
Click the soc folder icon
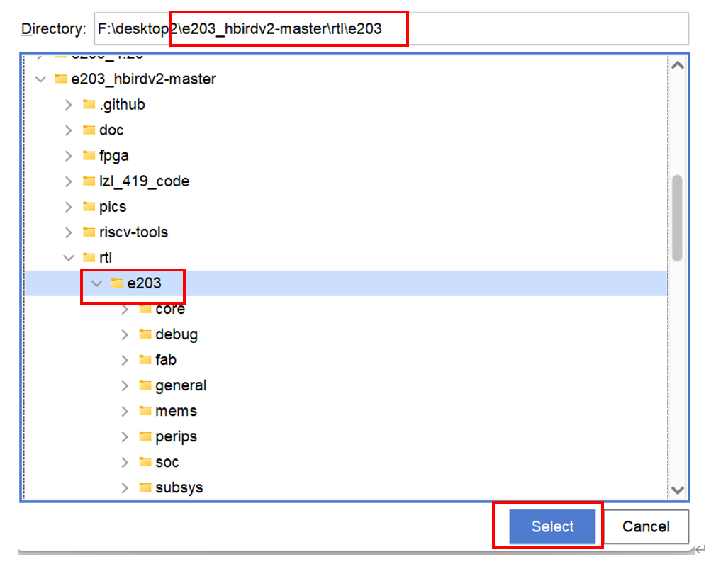pyautogui.click(x=145, y=462)
